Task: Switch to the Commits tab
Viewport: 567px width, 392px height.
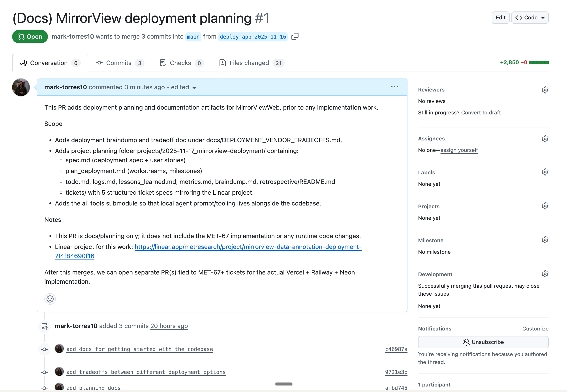Action: (119, 63)
